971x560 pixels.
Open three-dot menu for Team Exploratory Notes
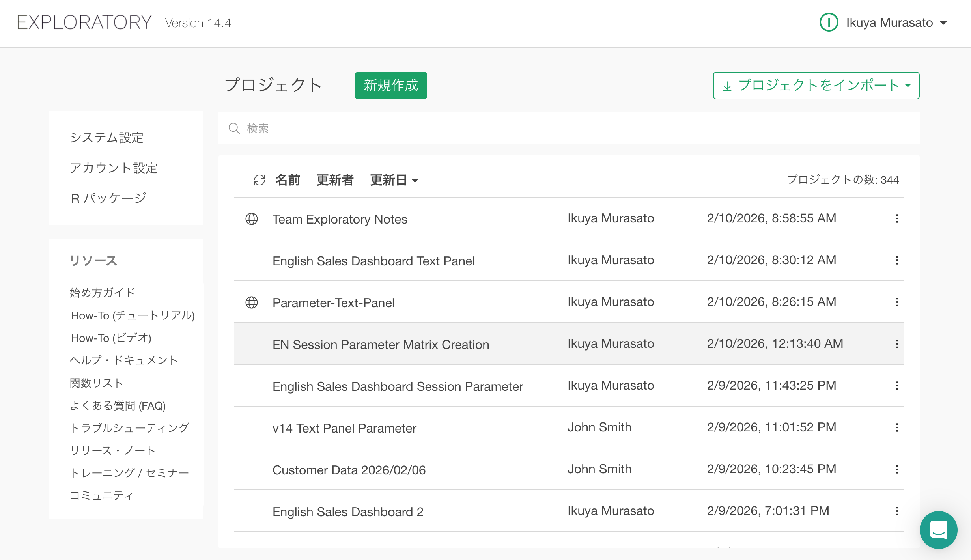point(897,218)
